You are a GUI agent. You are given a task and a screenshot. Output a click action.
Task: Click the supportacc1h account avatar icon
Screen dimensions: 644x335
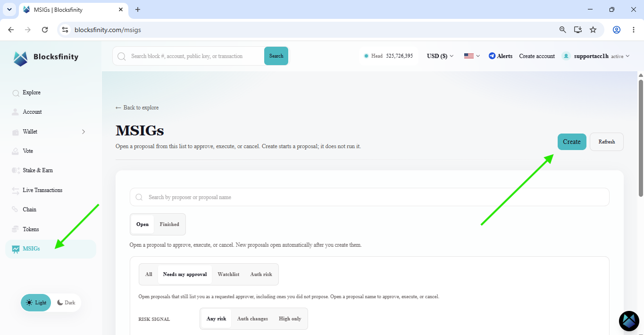click(x=566, y=56)
